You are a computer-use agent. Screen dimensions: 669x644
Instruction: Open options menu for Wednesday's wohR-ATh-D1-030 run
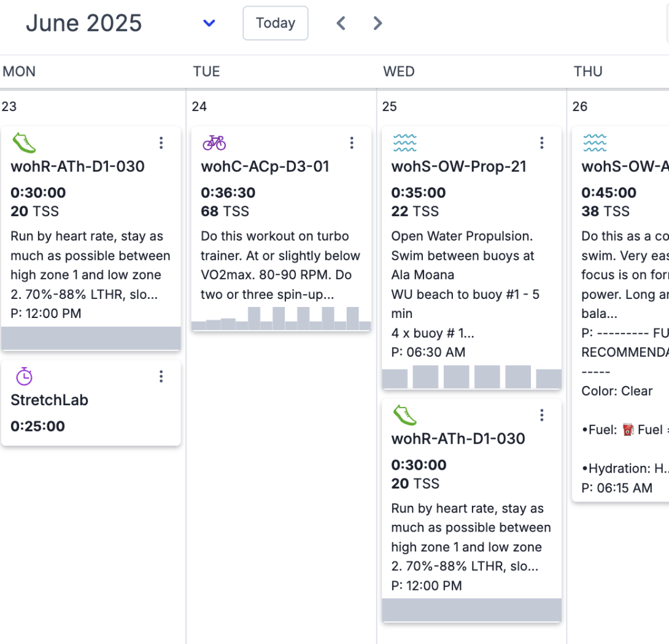pyautogui.click(x=542, y=416)
